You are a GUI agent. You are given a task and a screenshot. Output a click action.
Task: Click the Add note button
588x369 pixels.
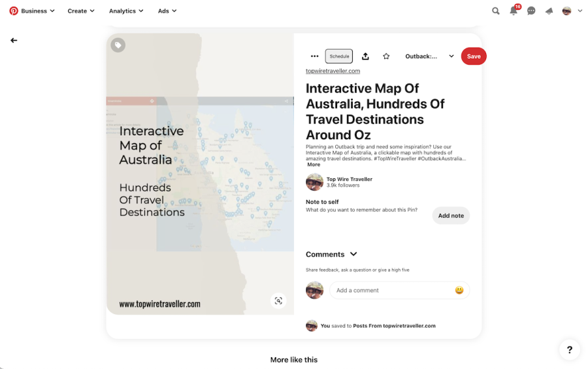tap(451, 216)
